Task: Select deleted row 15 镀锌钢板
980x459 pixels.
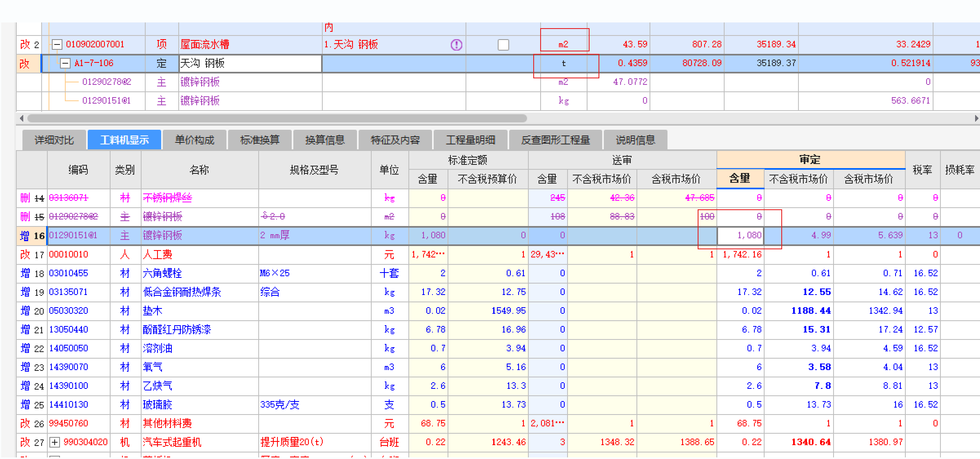Action: click(x=162, y=217)
